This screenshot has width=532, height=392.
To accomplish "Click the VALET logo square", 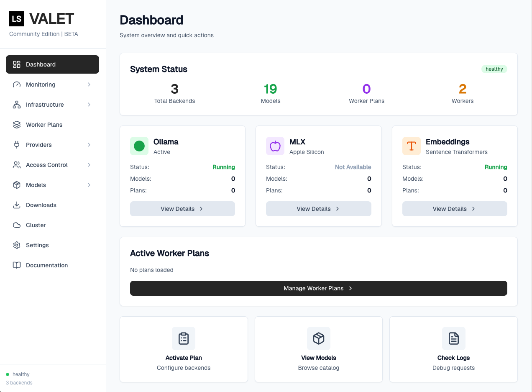I will click(x=17, y=18).
